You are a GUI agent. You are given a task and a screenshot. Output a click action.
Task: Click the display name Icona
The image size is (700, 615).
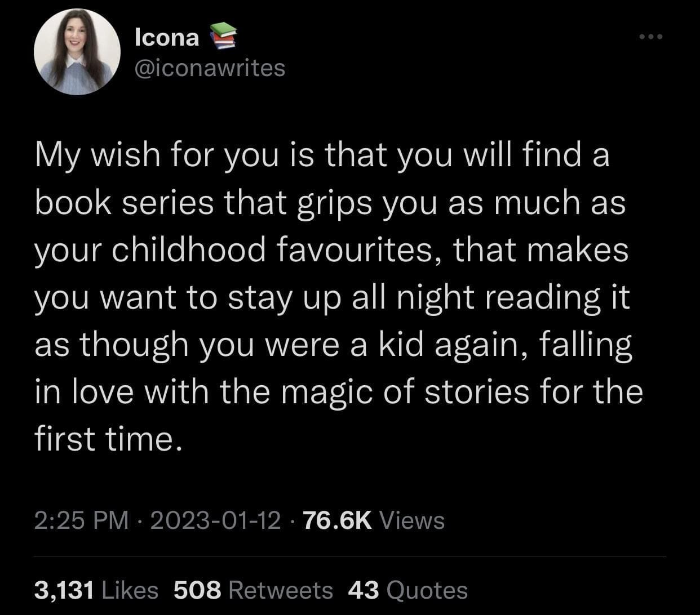pos(167,37)
